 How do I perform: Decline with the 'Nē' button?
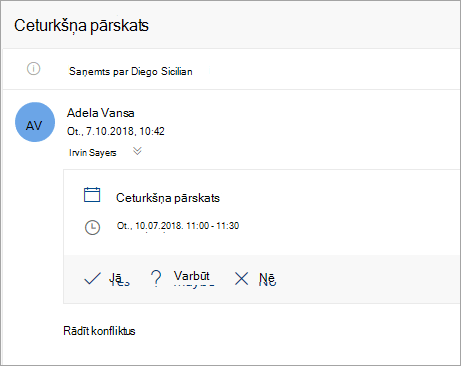click(x=267, y=279)
